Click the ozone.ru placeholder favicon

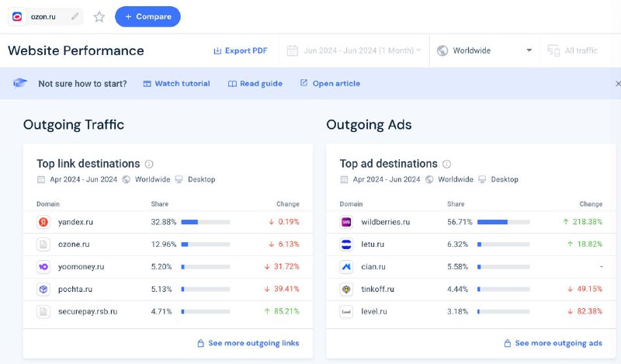pyautogui.click(x=43, y=244)
